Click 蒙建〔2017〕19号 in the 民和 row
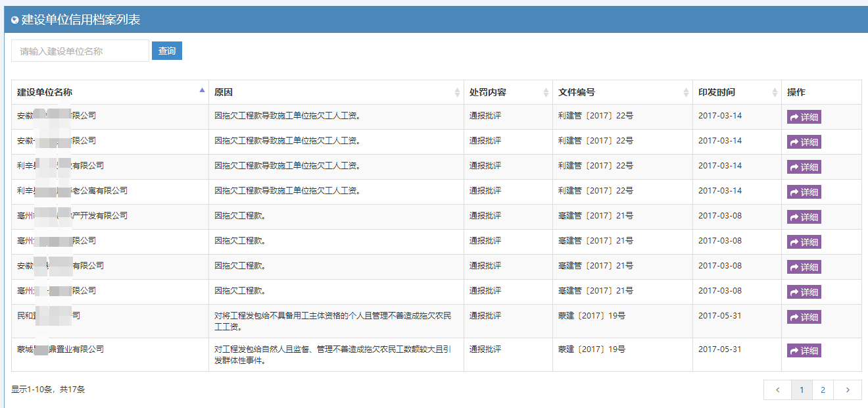The height and width of the screenshot is (408, 868). click(x=592, y=316)
